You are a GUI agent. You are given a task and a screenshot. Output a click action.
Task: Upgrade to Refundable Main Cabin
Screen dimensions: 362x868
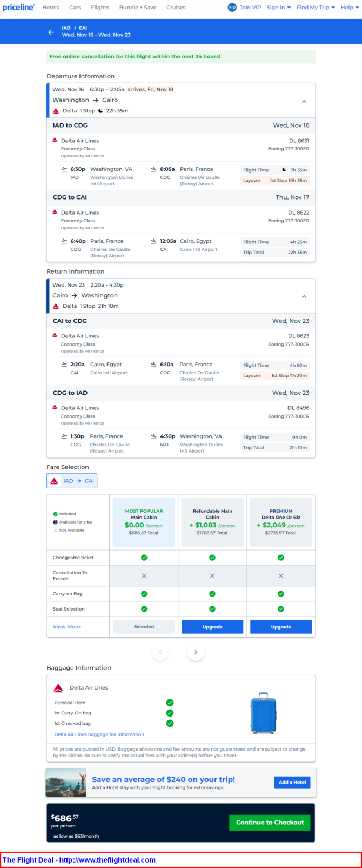click(212, 627)
